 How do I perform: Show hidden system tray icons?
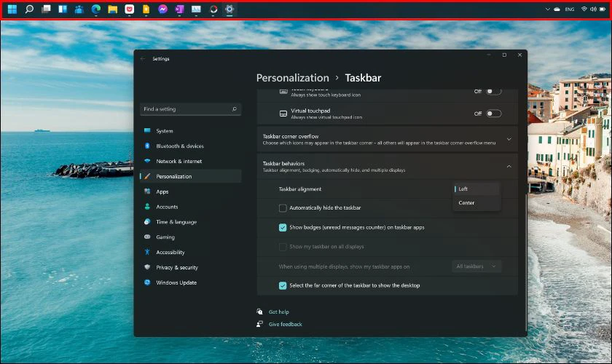click(x=548, y=9)
